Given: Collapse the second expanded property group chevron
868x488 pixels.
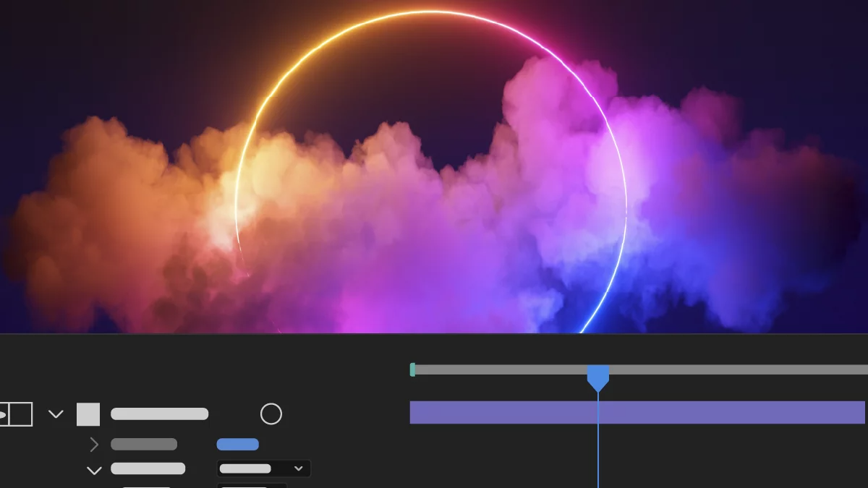Looking at the screenshot, I should [x=94, y=470].
